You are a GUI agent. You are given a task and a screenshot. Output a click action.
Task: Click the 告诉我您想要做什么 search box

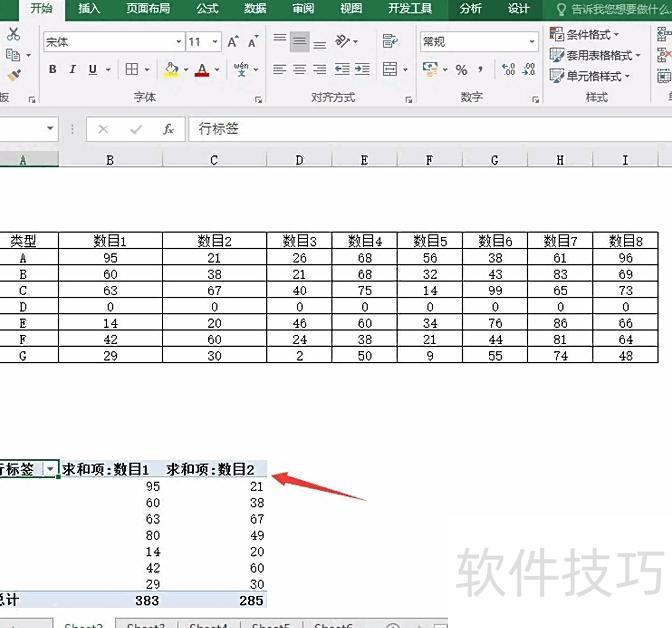[614, 9]
